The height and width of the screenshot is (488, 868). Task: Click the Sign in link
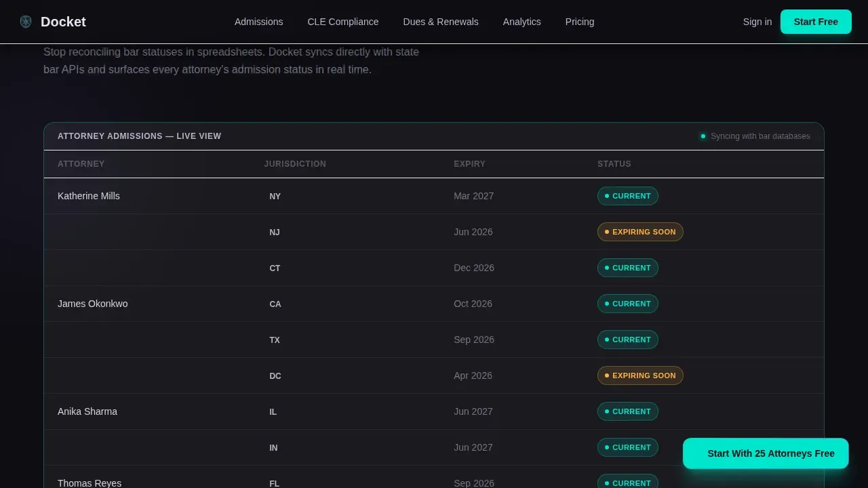(x=757, y=22)
